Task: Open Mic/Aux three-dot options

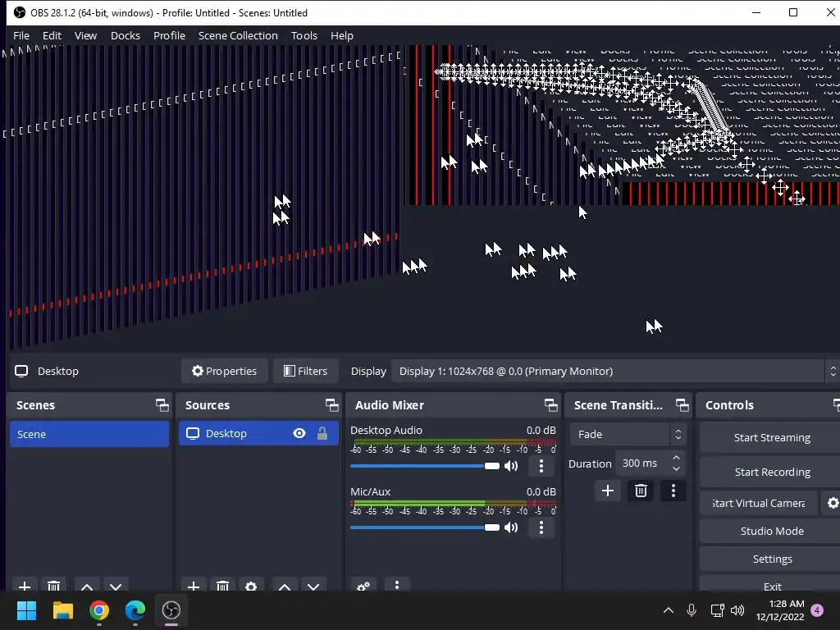Action: pos(541,527)
